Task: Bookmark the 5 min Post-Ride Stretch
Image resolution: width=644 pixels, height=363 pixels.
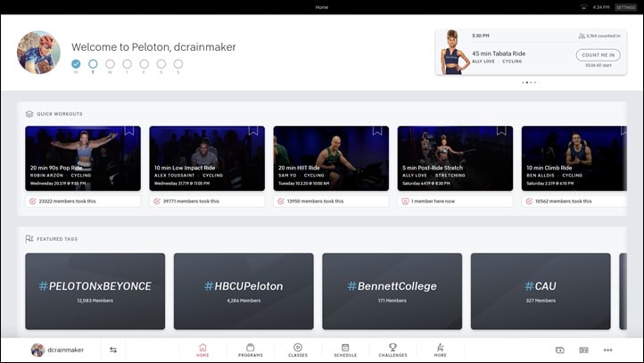Action: 501,130
